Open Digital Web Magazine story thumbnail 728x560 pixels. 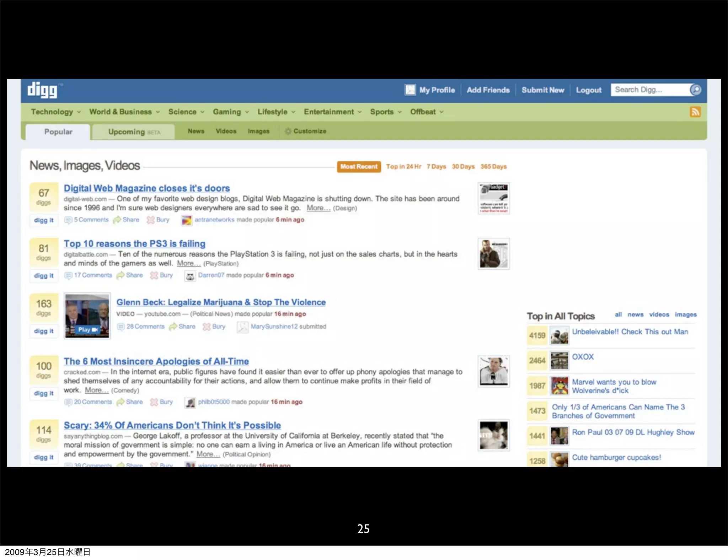pyautogui.click(x=494, y=198)
